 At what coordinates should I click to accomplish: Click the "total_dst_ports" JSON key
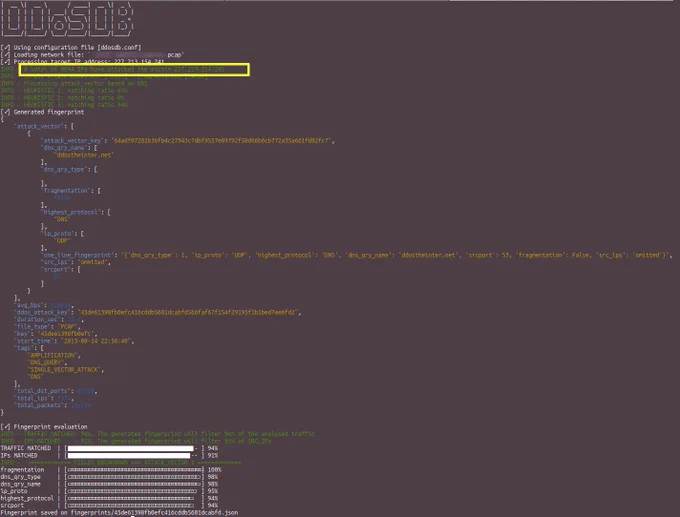(43, 391)
